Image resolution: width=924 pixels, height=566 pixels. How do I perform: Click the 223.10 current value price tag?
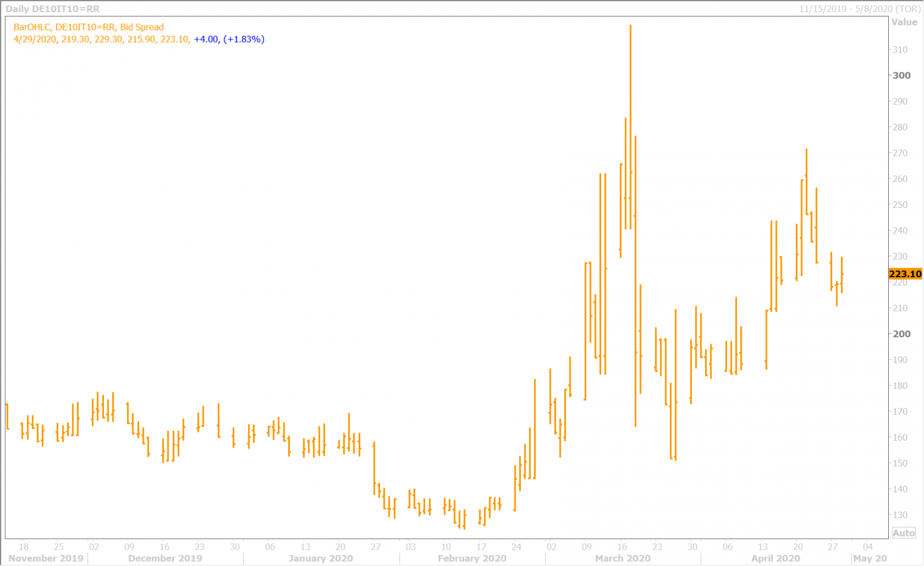(x=906, y=274)
